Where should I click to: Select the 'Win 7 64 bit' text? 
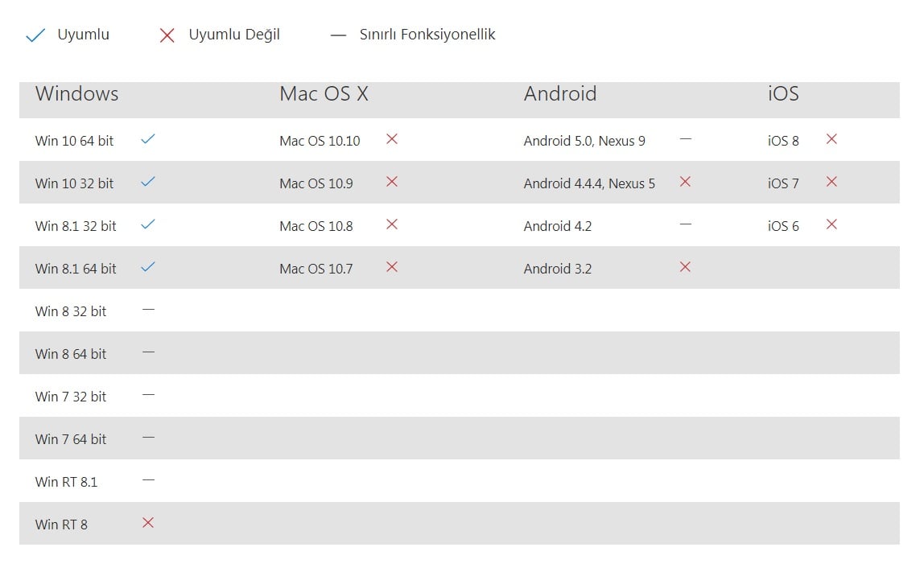pos(71,438)
